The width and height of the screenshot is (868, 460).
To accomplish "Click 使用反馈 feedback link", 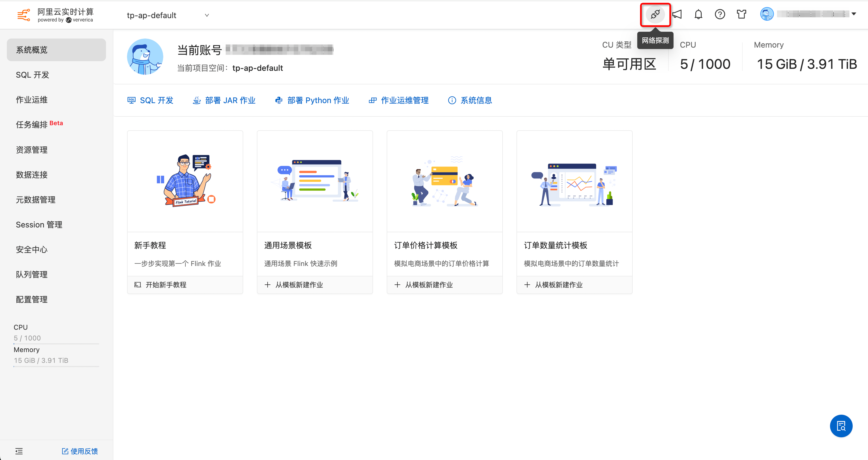I will click(x=80, y=451).
